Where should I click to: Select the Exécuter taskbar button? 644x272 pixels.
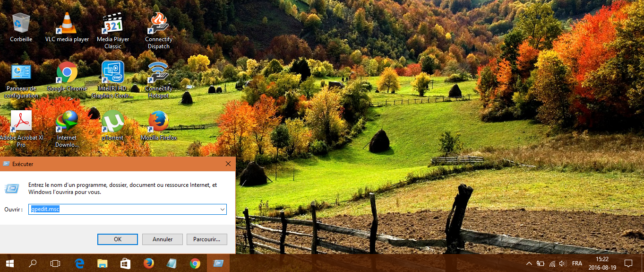[218, 263]
